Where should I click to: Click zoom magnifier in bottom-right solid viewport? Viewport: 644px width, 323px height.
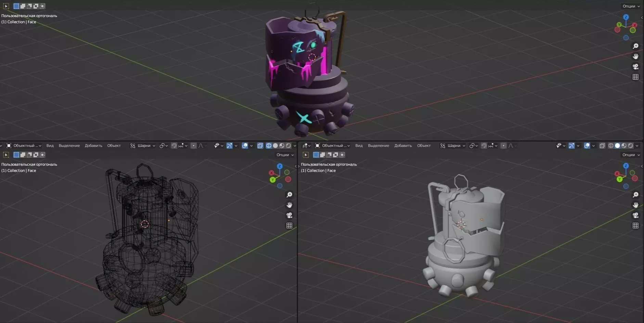click(635, 195)
